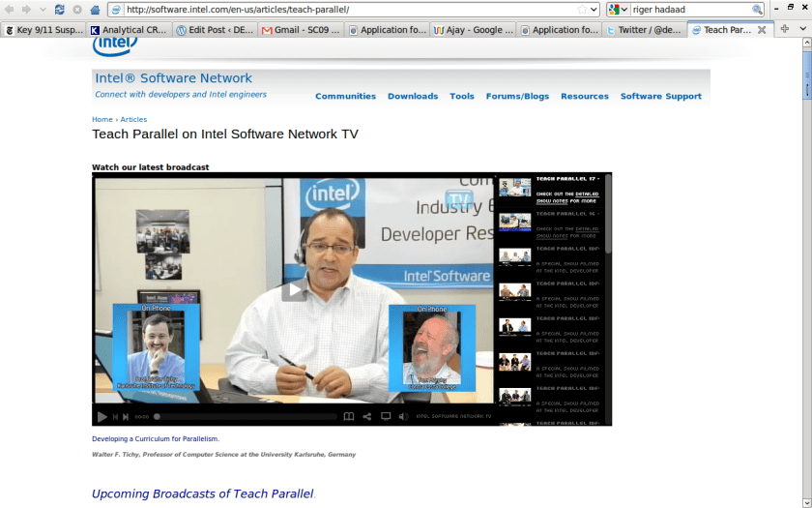The image size is (812, 508).
Task: Focus the search box containing 'riger hadaad'
Action: click(x=690, y=10)
